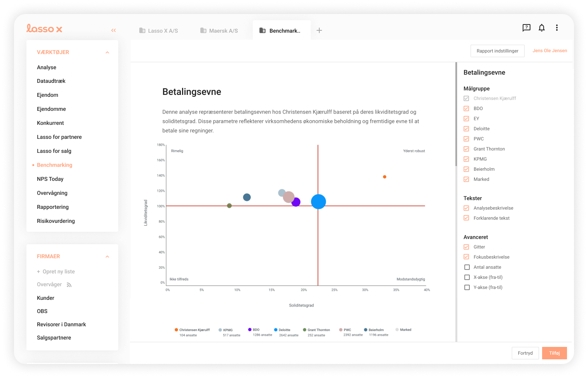The width and height of the screenshot is (588, 378).
Task: Uncheck the Grant Thornton checkbox
Action: (466, 149)
